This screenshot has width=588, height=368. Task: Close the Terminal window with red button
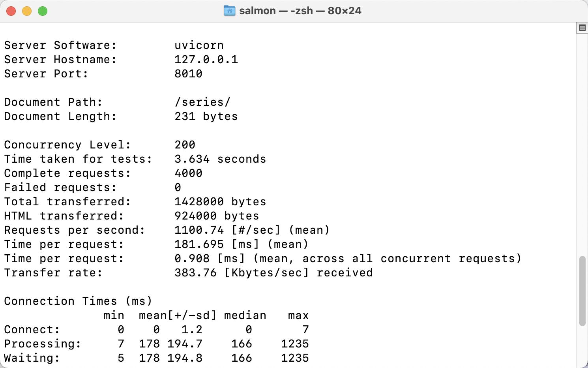[11, 11]
